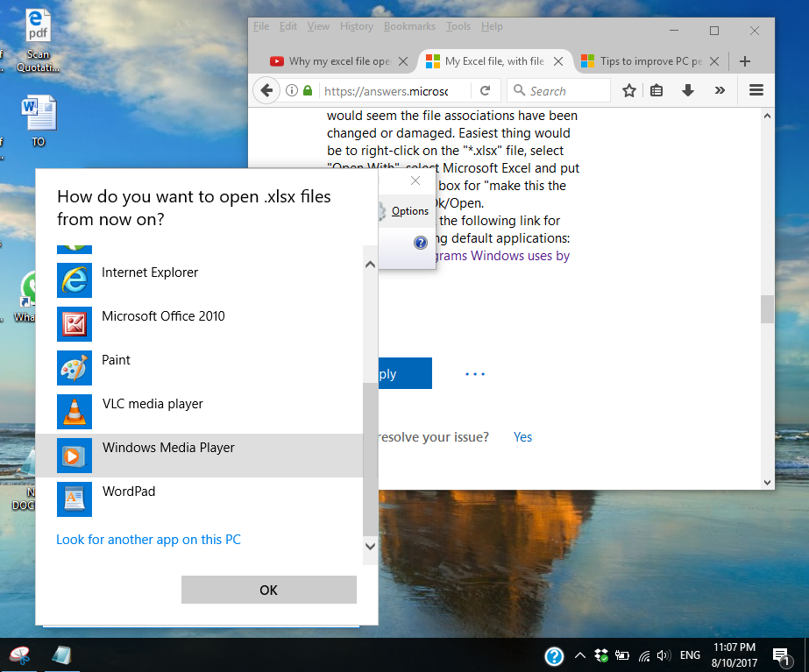Open the History menu
This screenshot has width=809, height=672.
point(357,26)
